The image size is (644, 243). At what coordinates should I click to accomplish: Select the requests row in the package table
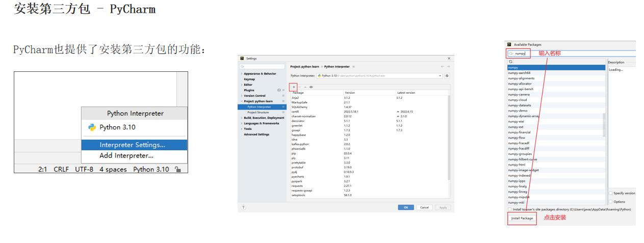point(369,186)
